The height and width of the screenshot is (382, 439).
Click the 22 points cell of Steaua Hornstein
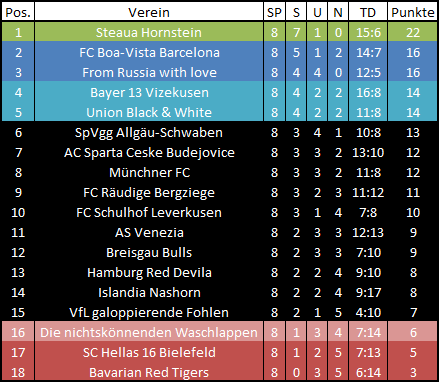(413, 32)
